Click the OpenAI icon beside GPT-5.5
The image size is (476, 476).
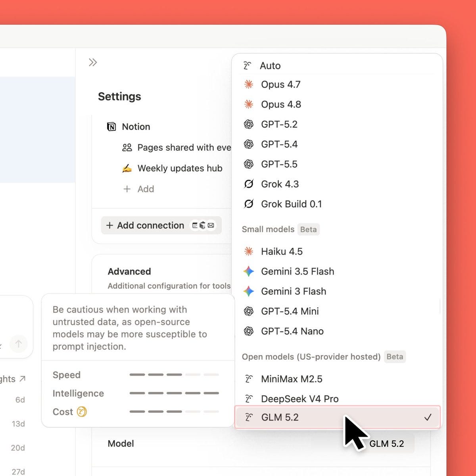tap(249, 164)
